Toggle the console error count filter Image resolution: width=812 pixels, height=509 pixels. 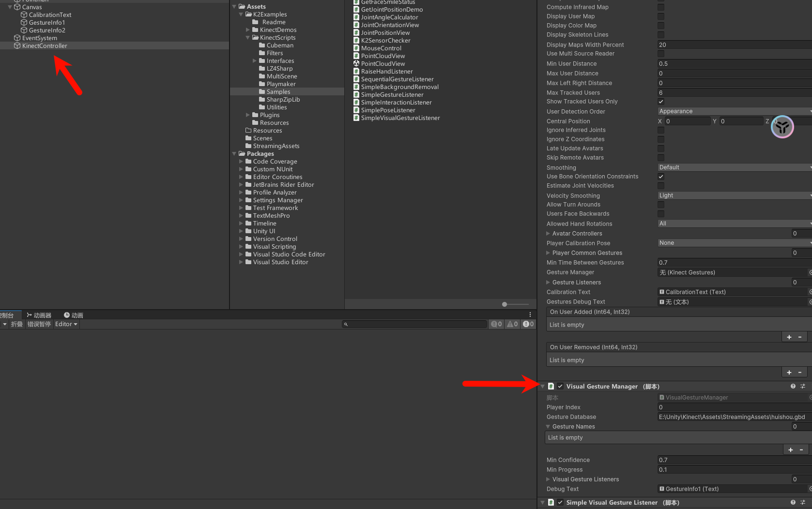528,324
